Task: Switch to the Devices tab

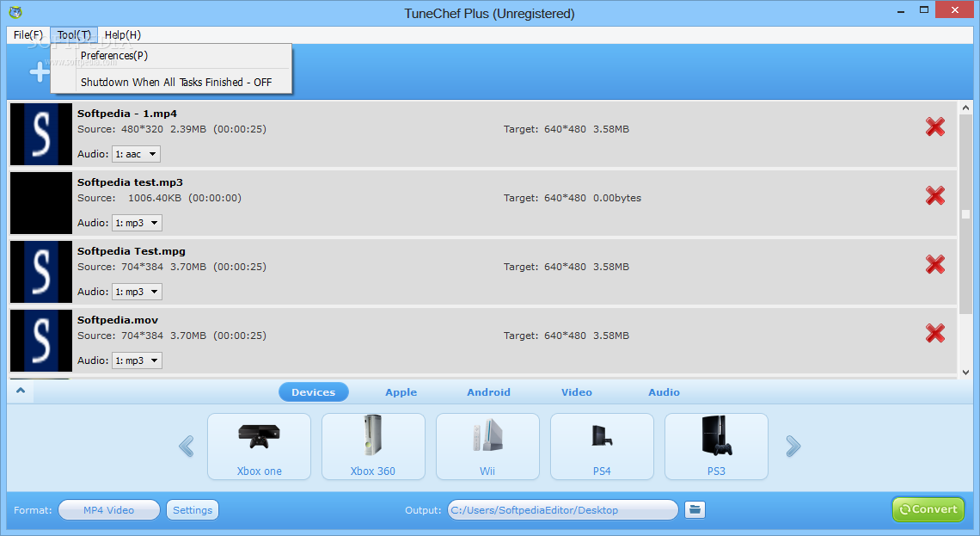Action: [313, 392]
